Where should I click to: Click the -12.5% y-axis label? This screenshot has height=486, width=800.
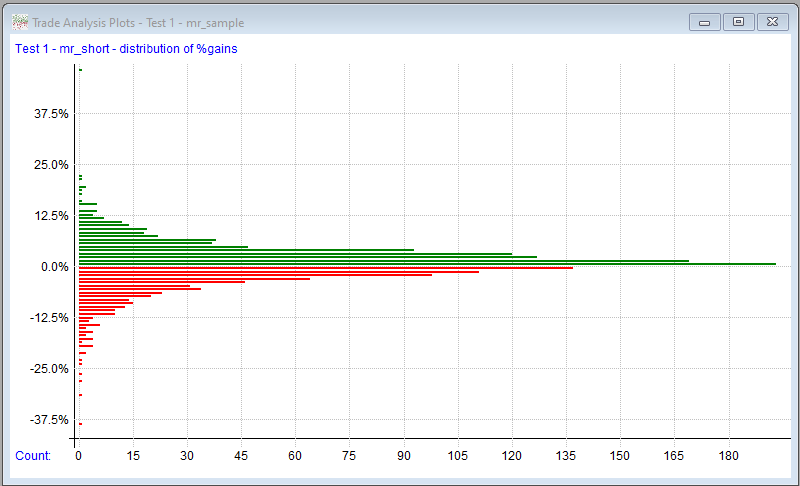tap(49, 318)
